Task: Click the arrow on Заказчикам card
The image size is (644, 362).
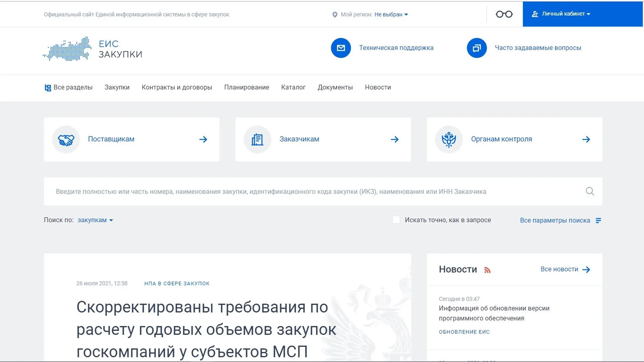Action: [395, 139]
